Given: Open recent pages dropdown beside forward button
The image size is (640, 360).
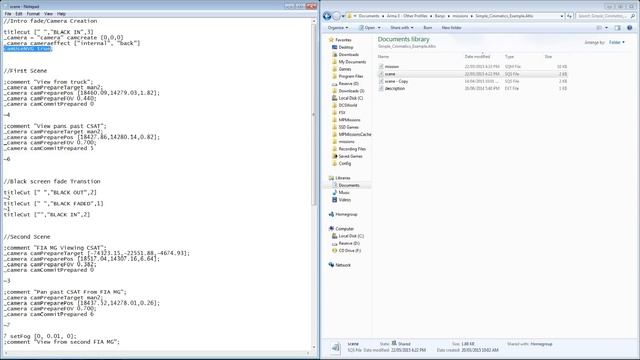Looking at the screenshot, I should click(x=343, y=16).
